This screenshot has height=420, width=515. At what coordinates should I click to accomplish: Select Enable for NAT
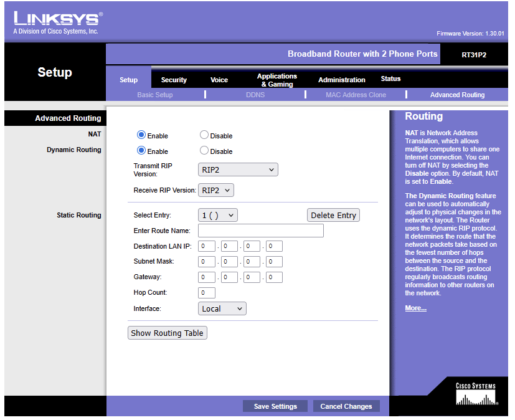point(141,135)
